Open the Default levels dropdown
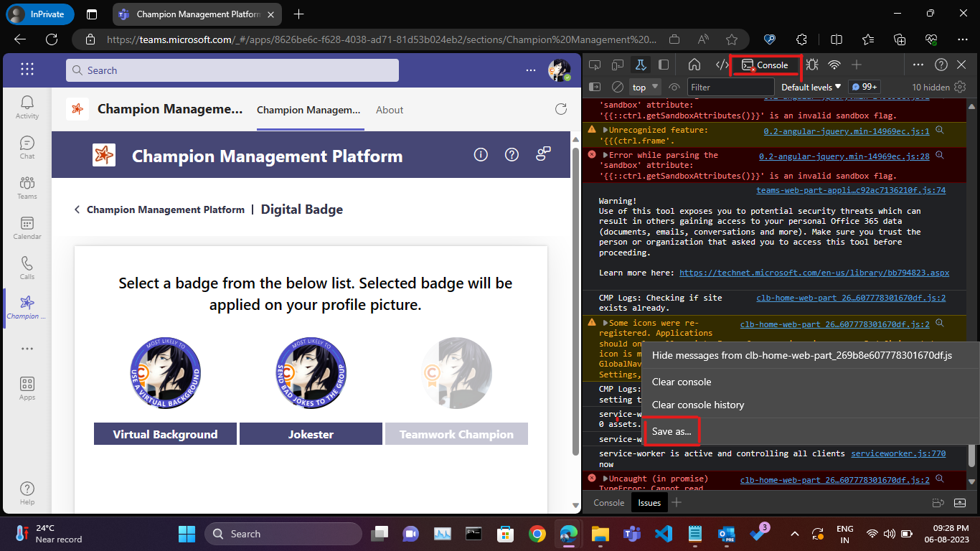The width and height of the screenshot is (980, 551). point(810,86)
